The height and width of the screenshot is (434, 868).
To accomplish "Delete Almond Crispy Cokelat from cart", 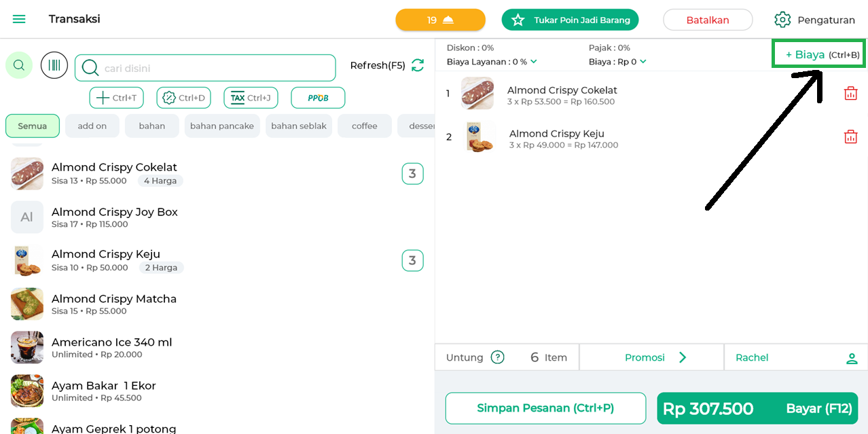I will coord(850,94).
